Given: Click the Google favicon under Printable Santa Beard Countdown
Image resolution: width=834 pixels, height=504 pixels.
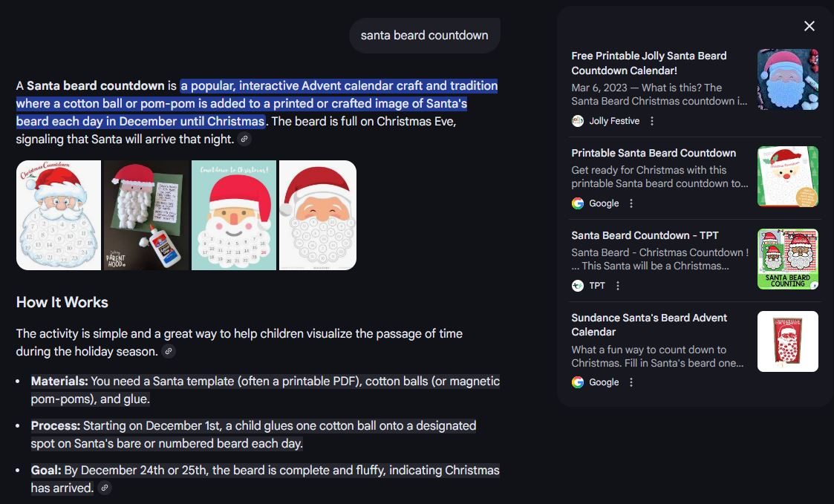Looking at the screenshot, I should tap(578, 203).
